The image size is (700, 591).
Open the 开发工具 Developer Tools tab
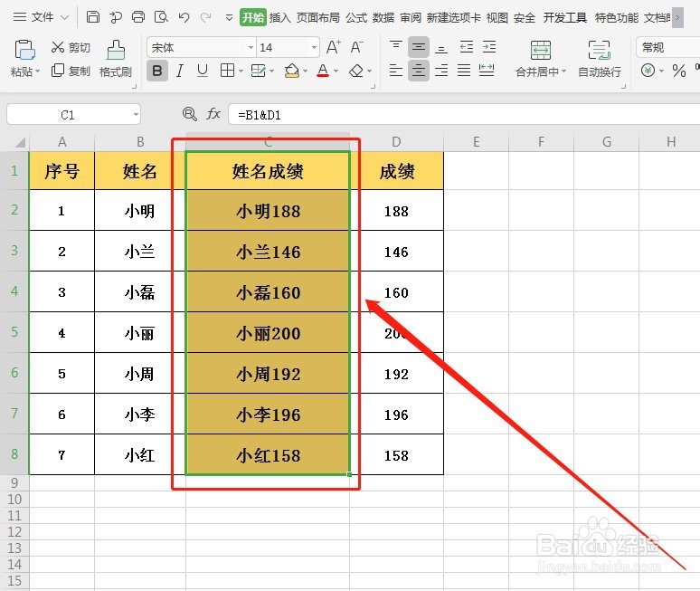click(x=564, y=18)
